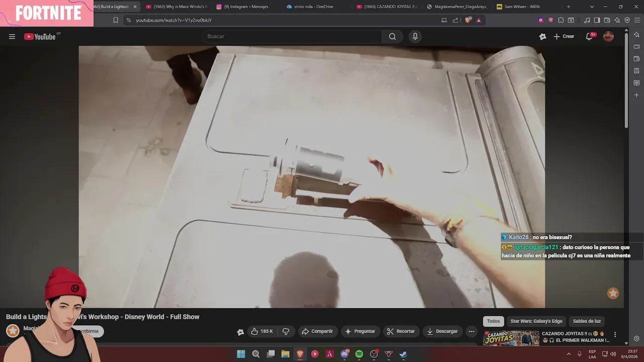Switch to the Sam Witwer IMDb tab
The image size is (644, 362).
(x=527, y=7)
